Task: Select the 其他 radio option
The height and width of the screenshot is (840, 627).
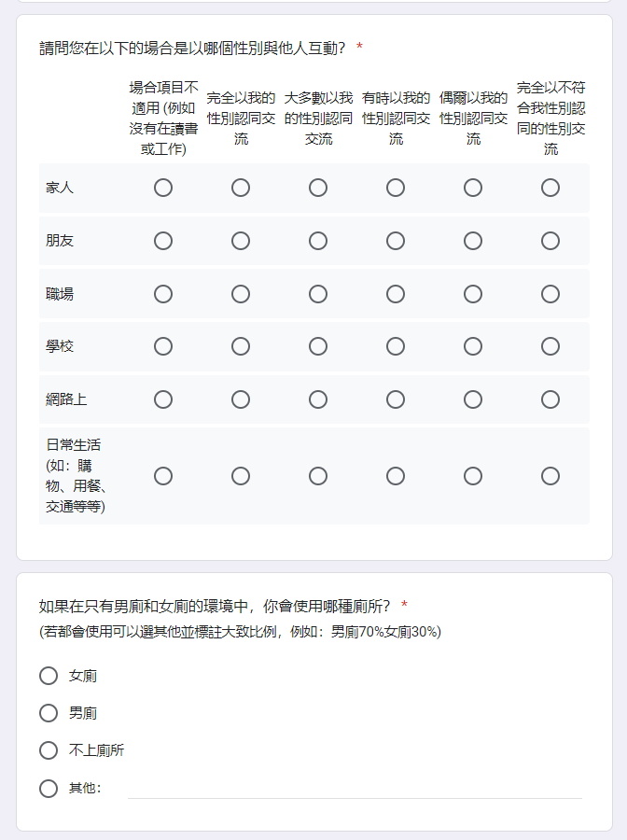Action: [49, 788]
